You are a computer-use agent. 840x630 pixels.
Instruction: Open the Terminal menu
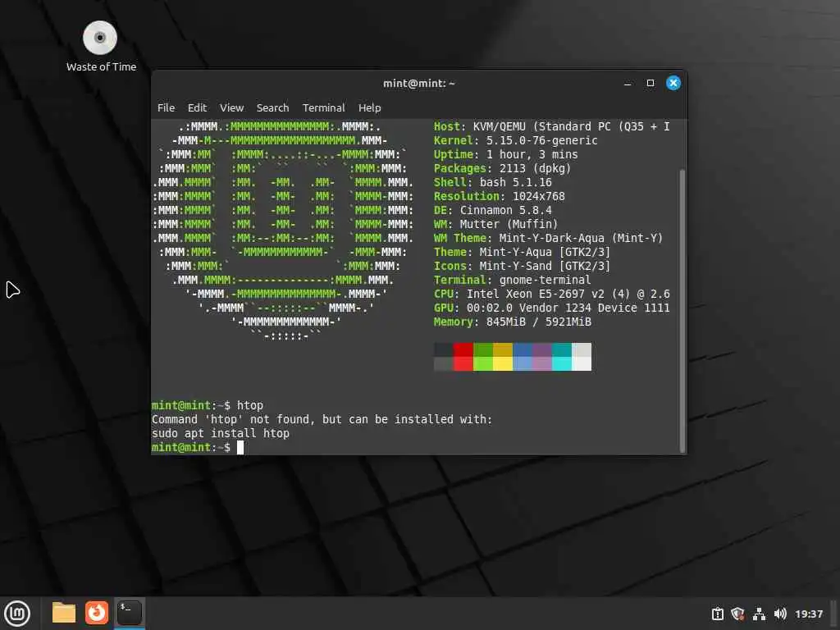(x=323, y=107)
